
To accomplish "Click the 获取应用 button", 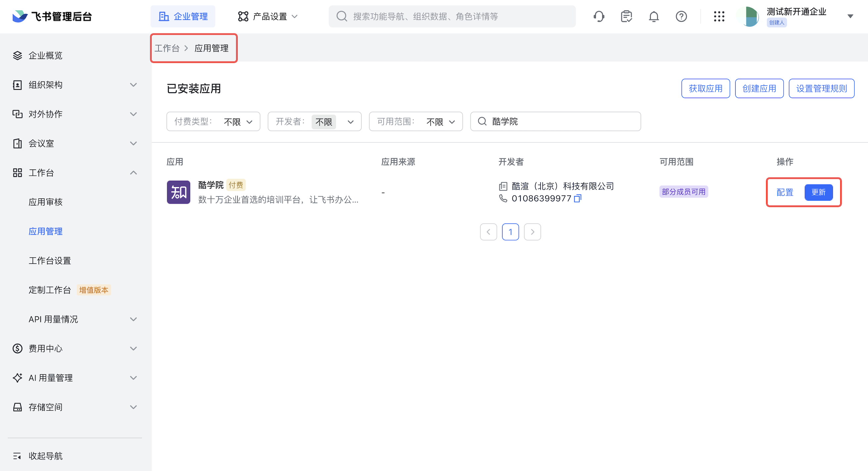I will 705,88.
